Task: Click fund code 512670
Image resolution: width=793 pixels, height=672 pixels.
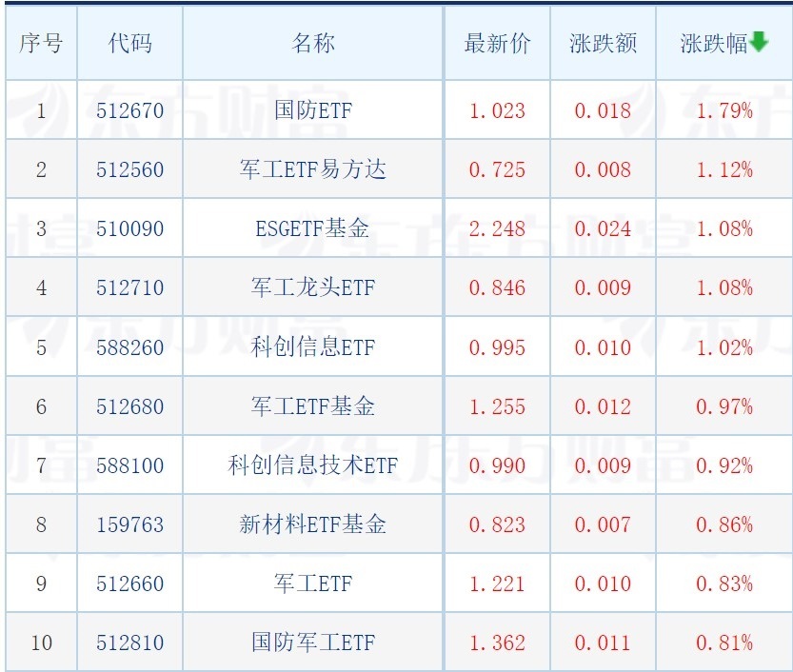Action: (x=129, y=110)
